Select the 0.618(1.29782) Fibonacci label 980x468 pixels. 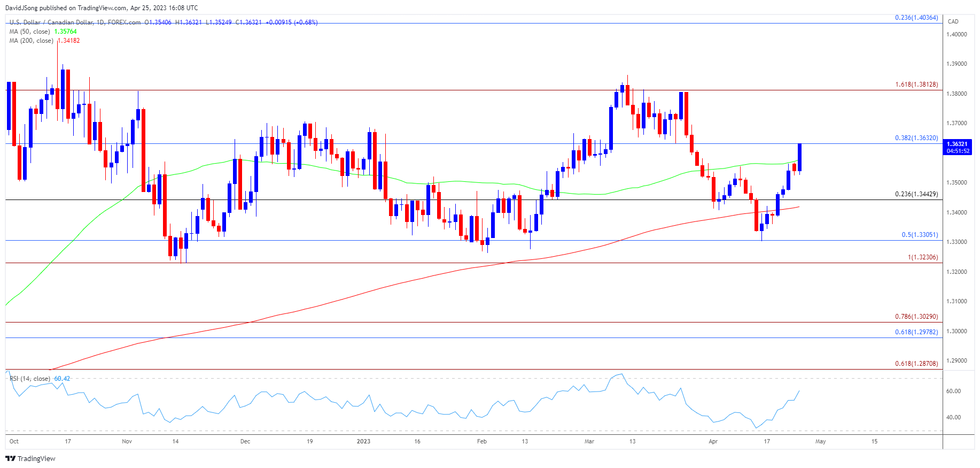coord(916,332)
